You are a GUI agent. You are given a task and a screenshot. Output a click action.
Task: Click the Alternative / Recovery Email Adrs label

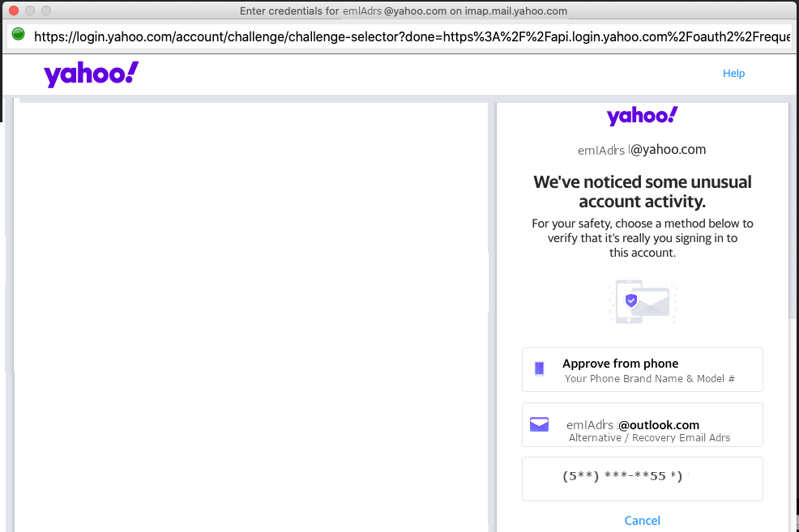(x=649, y=438)
